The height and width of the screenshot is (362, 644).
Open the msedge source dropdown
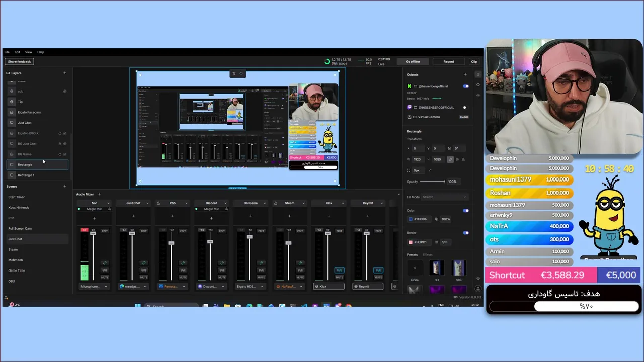pos(133,286)
